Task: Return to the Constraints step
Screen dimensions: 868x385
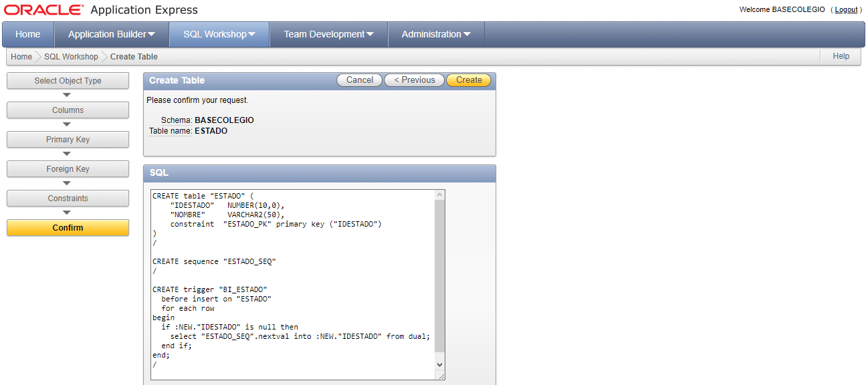Action: [68, 199]
